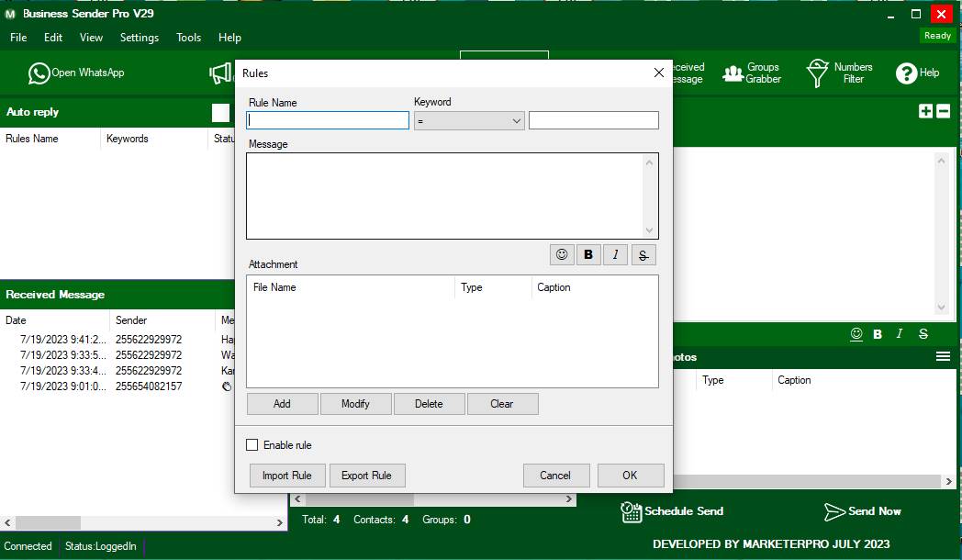Apply italic formatting in Rules dialog
The height and width of the screenshot is (560, 962).
tap(615, 254)
